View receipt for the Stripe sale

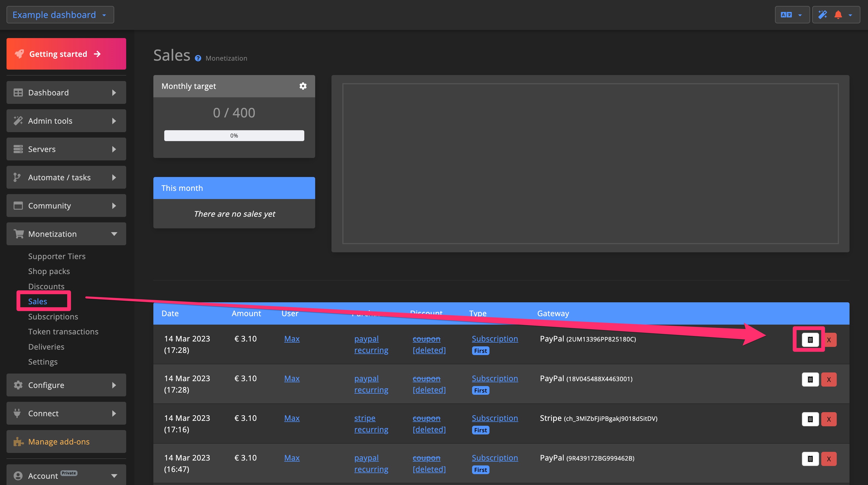tap(810, 419)
